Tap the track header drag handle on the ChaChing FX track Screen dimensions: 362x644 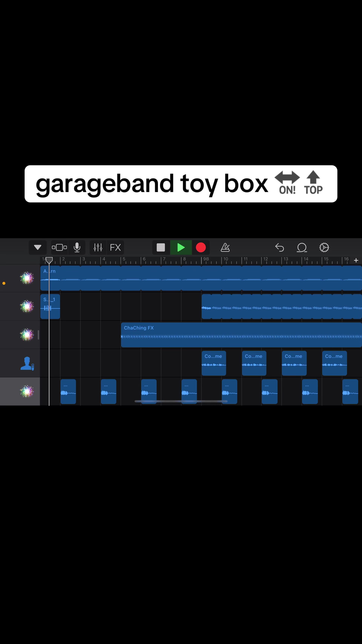pos(38,335)
